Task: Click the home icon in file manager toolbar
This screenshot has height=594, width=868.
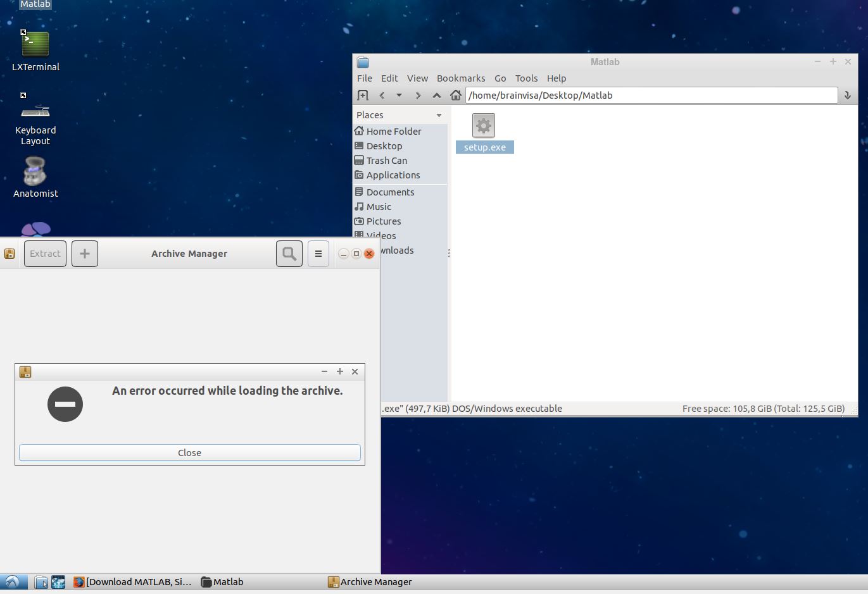Action: coord(455,96)
